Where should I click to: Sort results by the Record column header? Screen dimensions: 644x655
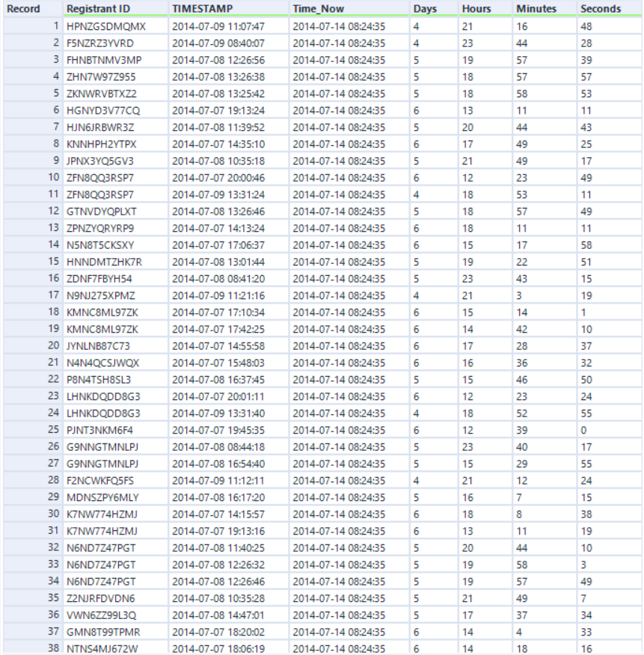click(x=22, y=8)
